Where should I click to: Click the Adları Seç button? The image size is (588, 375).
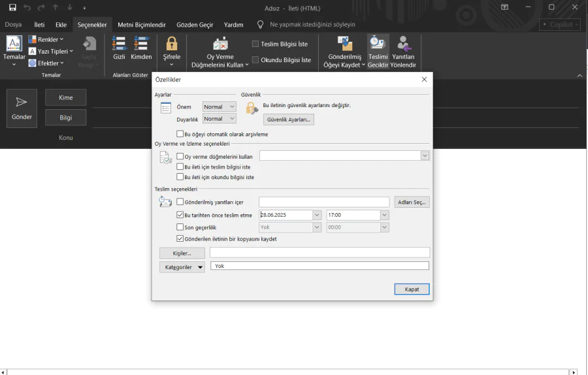pyautogui.click(x=412, y=202)
